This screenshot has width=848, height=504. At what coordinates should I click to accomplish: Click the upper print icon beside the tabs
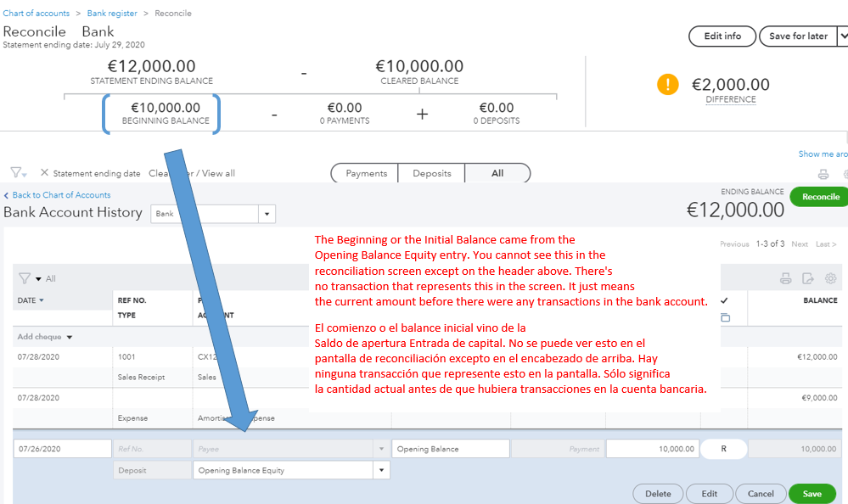(823, 174)
